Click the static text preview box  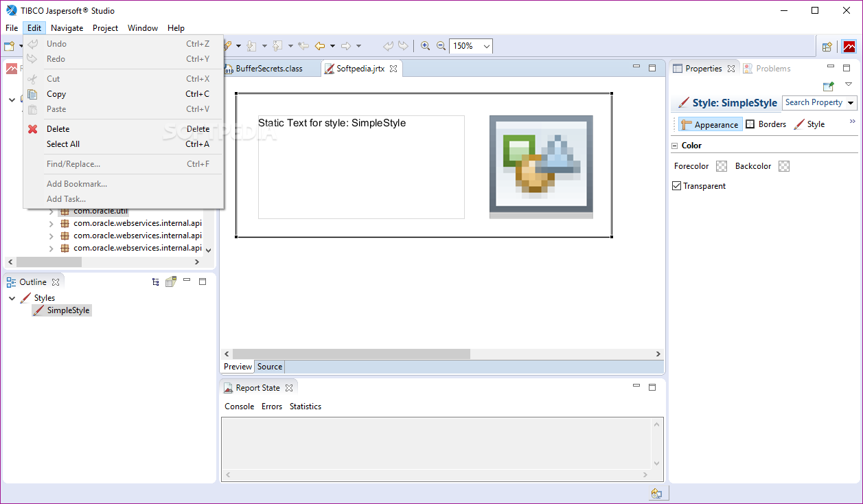pos(361,167)
